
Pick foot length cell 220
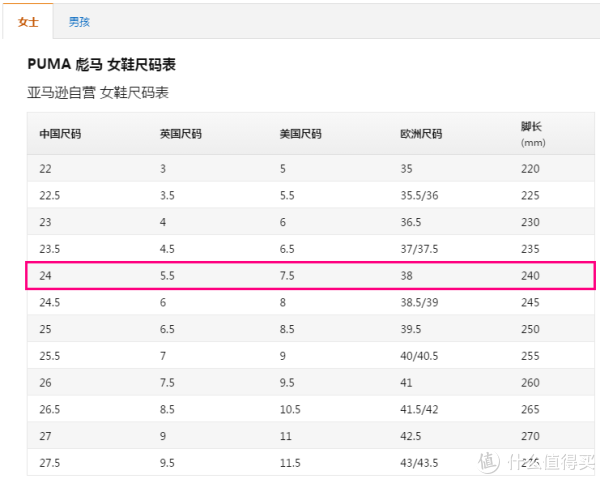[530, 169]
